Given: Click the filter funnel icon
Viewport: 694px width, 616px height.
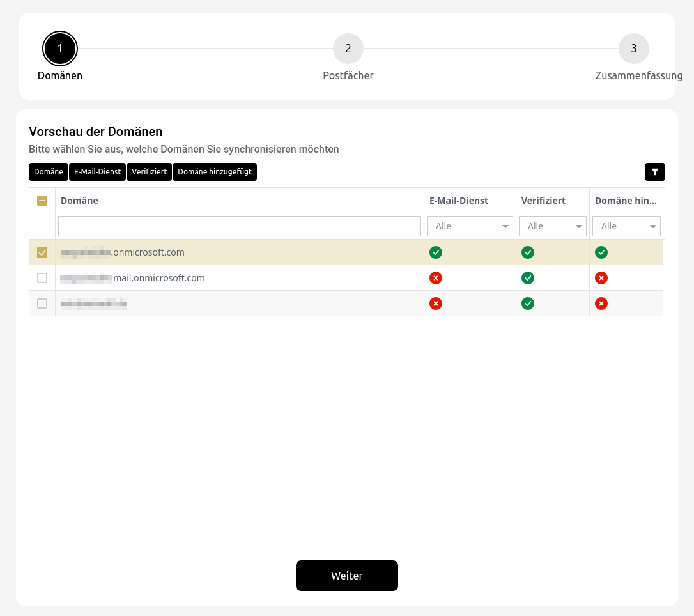Looking at the screenshot, I should [x=655, y=172].
